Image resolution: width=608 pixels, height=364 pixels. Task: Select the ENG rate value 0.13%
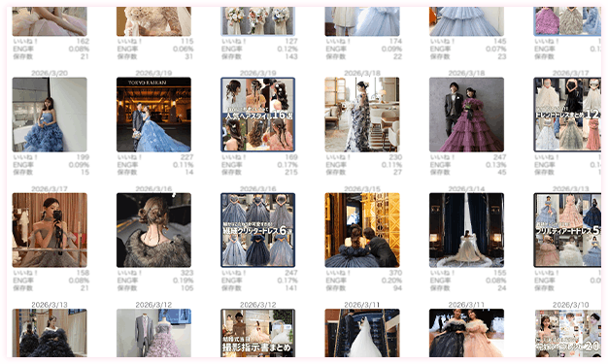point(496,165)
